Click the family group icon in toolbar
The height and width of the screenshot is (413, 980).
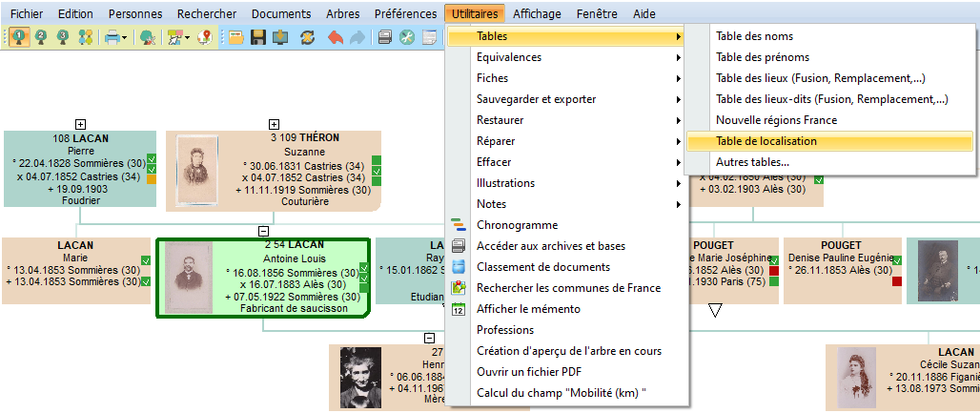[85, 37]
